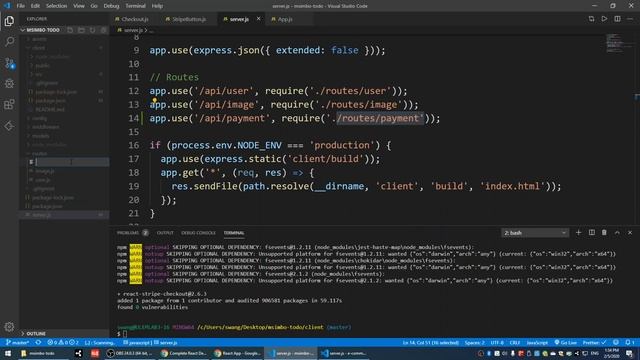Click the synchronize changes icon in status bar

pyautogui.click(x=38, y=342)
